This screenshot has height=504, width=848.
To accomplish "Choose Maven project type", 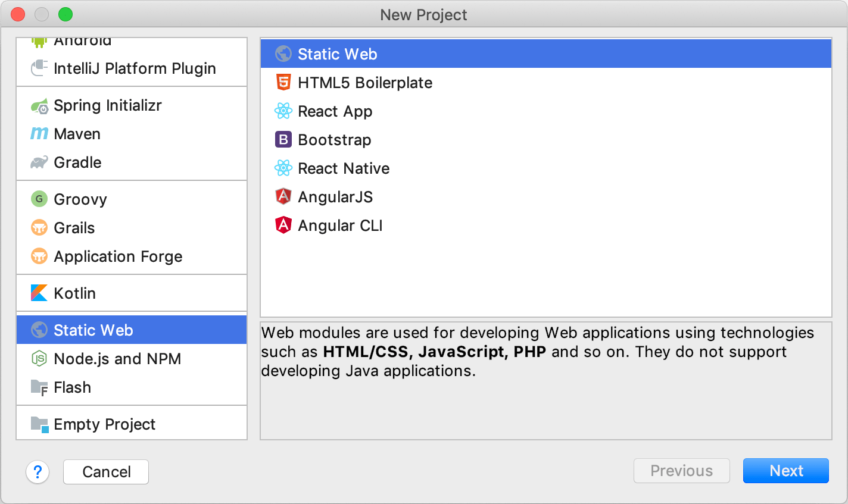I will tap(132, 134).
